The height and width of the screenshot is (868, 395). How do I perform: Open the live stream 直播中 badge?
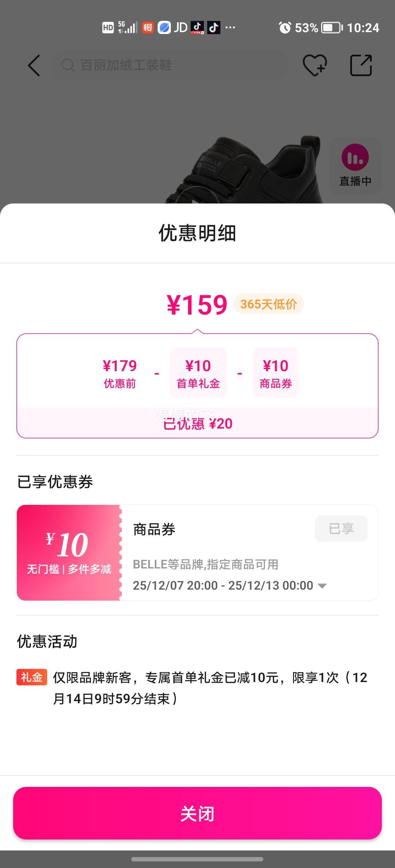(x=355, y=165)
